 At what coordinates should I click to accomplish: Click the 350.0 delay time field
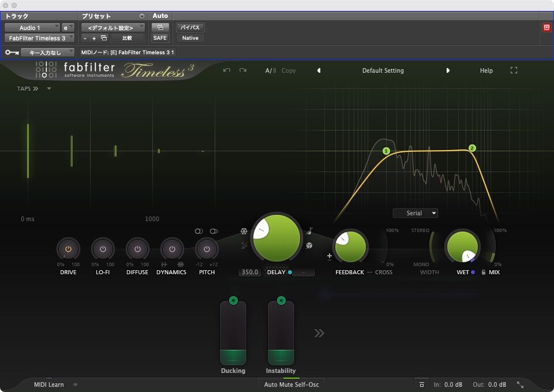tap(250, 272)
